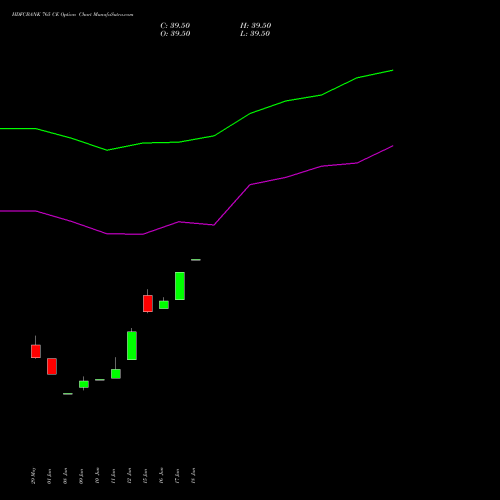Click the 18 Jun date axis label
This screenshot has width=500, height=500.
click(x=193, y=476)
